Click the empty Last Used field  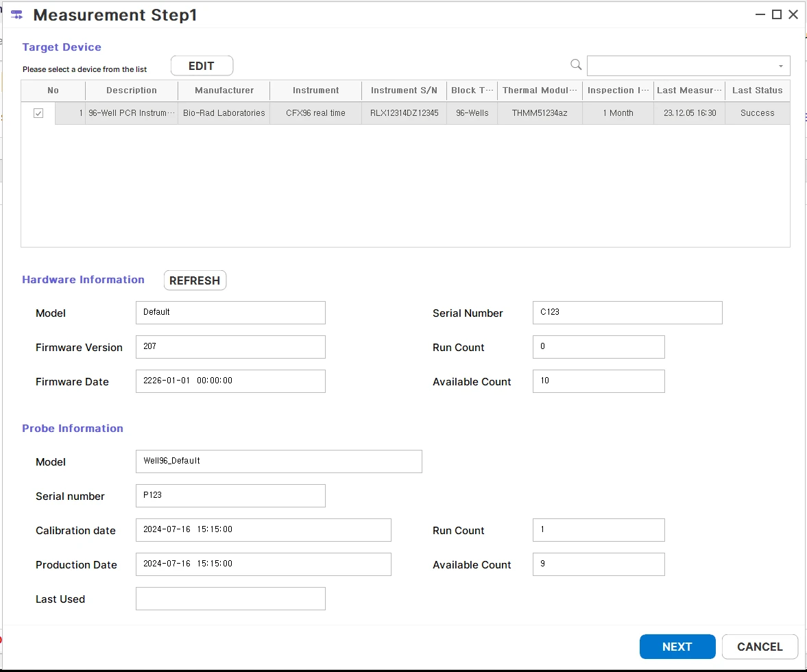tap(230, 599)
